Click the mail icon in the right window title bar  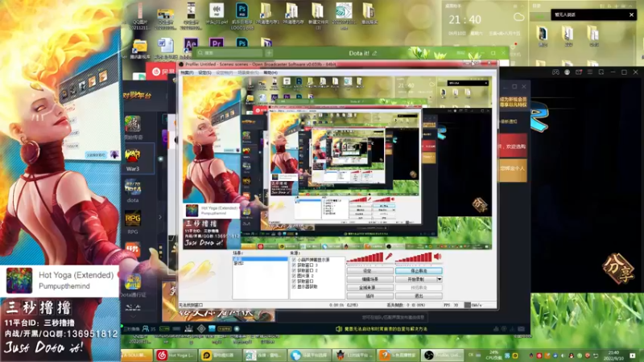(579, 72)
